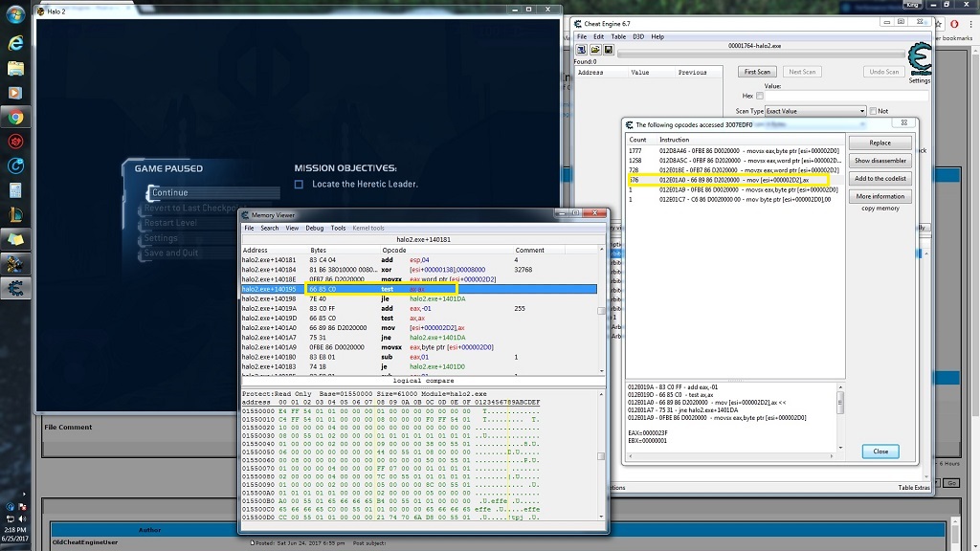
Task: Click the volume icon in system tray
Action: 22,518
